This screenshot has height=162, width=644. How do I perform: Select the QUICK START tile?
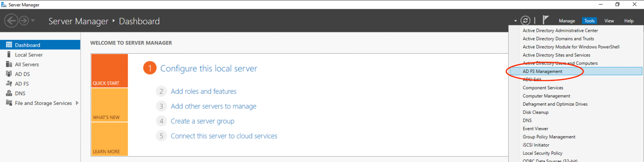click(110, 71)
